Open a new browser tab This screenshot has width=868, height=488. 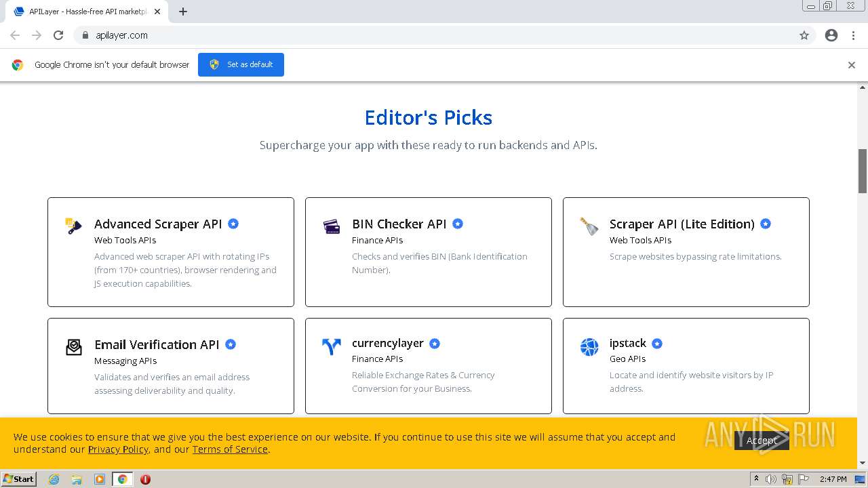pos(183,12)
